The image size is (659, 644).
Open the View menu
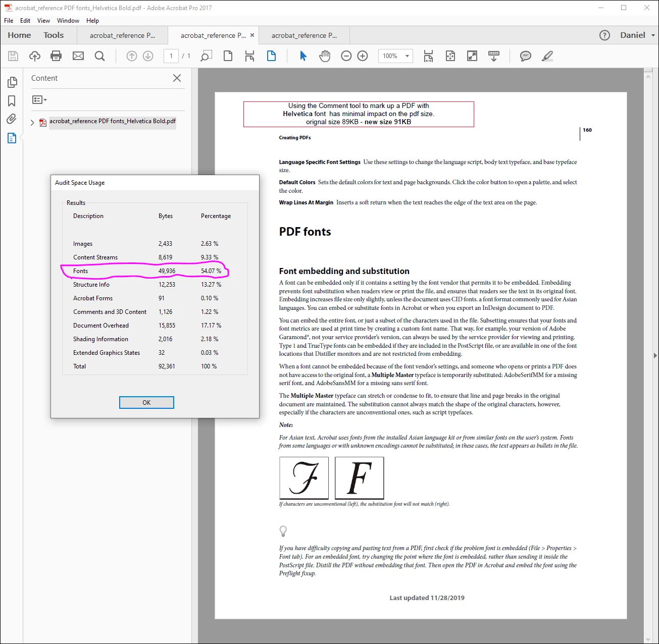[43, 21]
